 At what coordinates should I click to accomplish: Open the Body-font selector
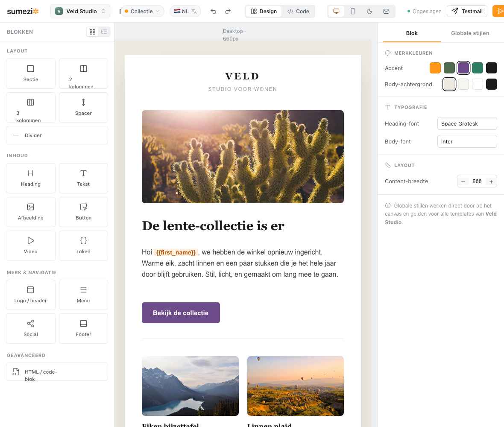pos(467,141)
